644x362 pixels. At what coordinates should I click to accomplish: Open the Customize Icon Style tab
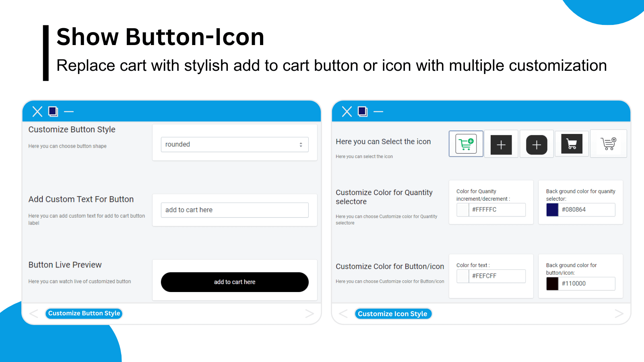pos(392,314)
